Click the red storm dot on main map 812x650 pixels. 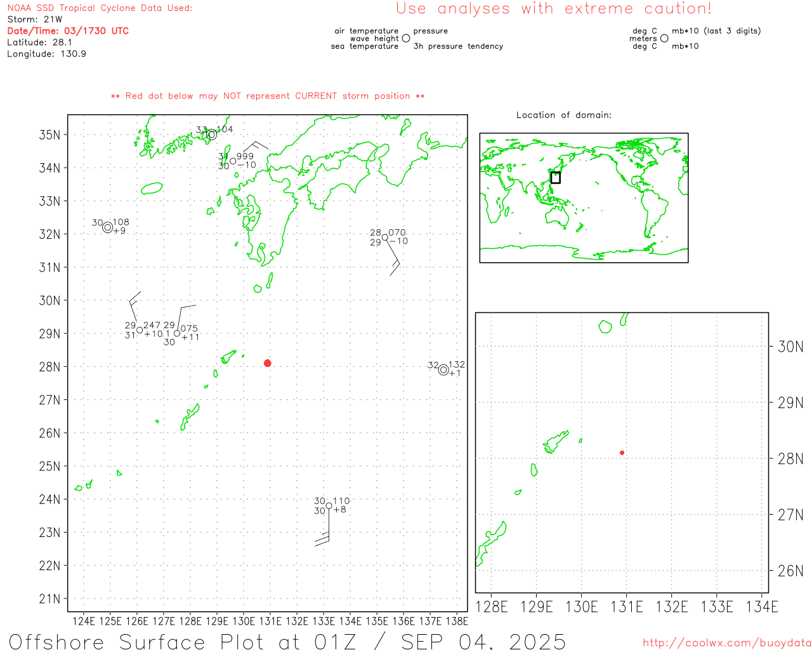tap(268, 363)
